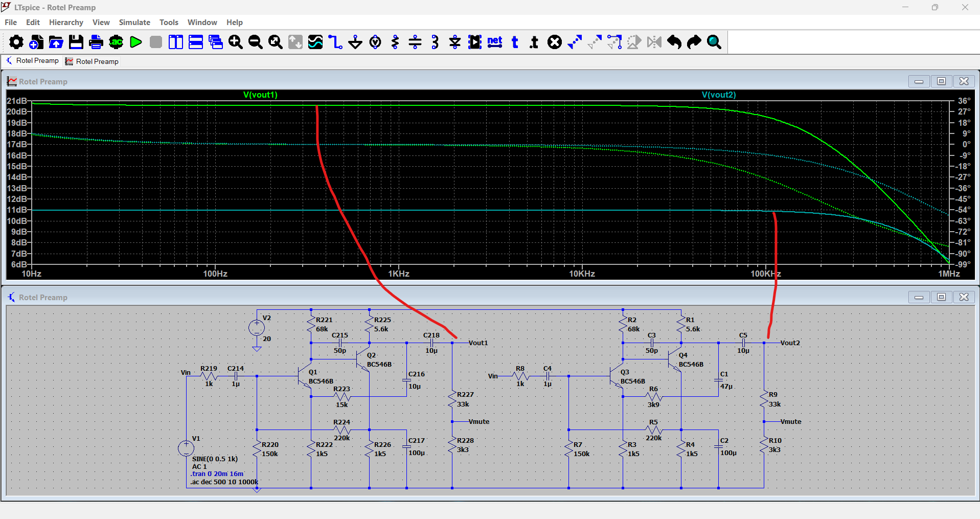The height and width of the screenshot is (519, 980).
Task: Click the Zoom to Fit magnifier icon
Action: 276,42
